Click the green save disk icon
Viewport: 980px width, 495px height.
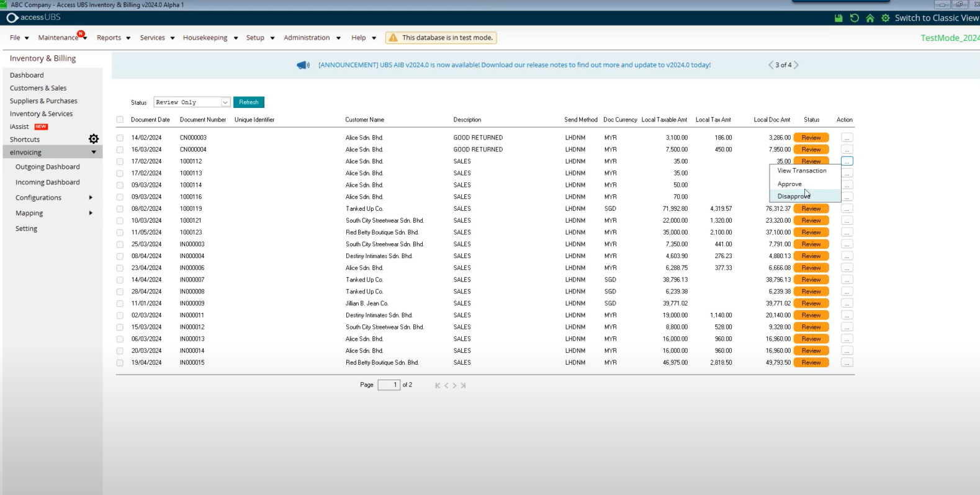point(838,18)
